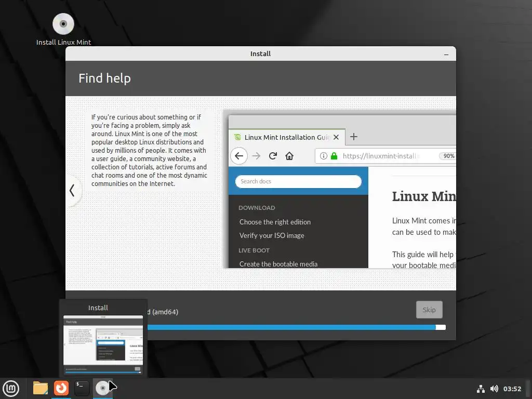Minimize the Install window
532x399 pixels.
[446, 54]
